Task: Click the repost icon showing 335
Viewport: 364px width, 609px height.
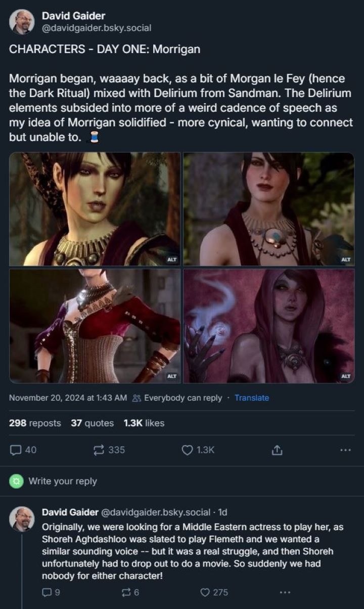Action: [x=99, y=450]
